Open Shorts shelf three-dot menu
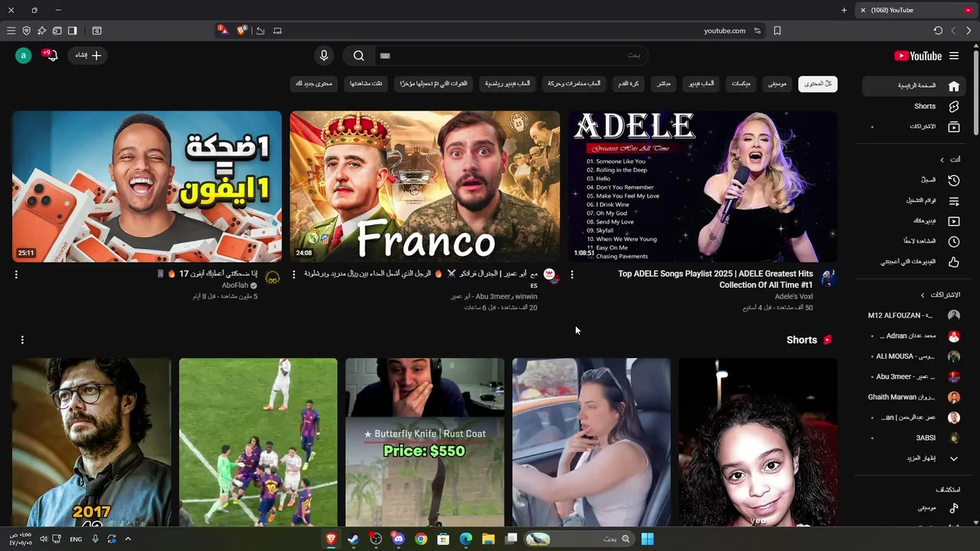Image resolution: width=980 pixels, height=551 pixels. (22, 340)
